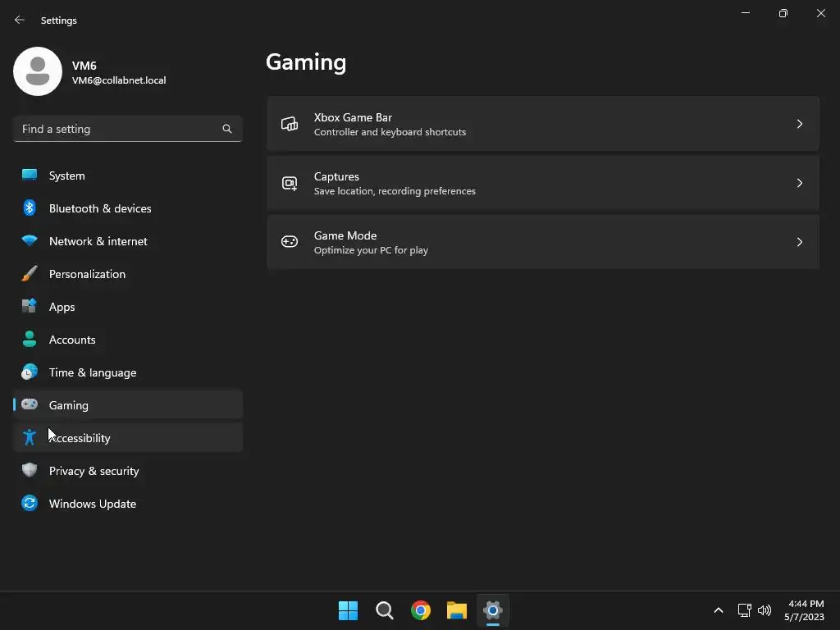Select Gaming label in sidebar

69,405
